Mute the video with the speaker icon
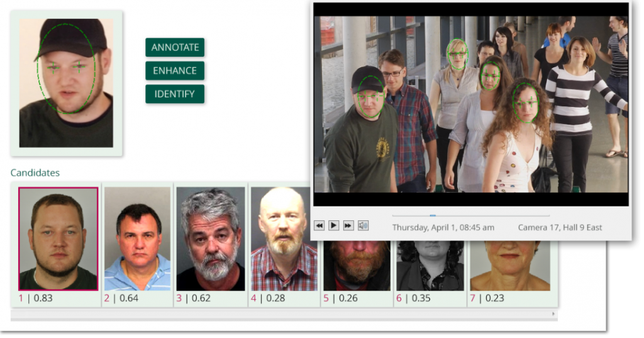 click(x=363, y=225)
